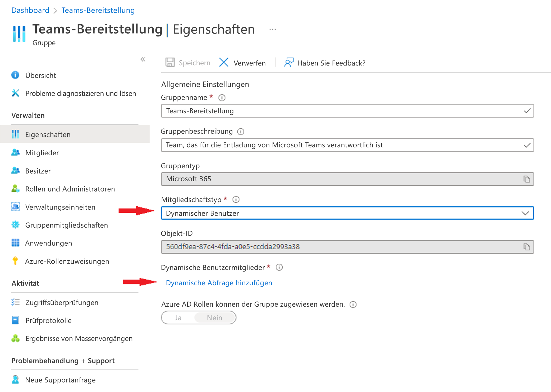
Task: Click the diagnose wrench icon
Action: [15, 93]
